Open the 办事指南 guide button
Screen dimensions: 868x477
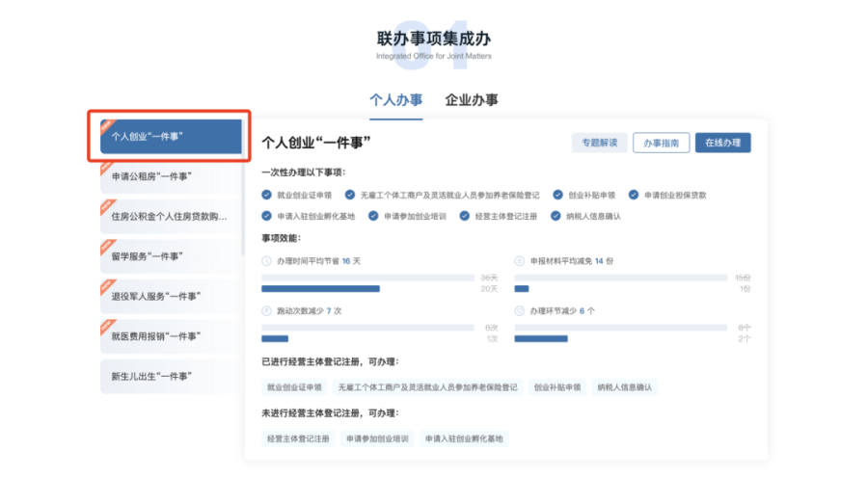(662, 143)
